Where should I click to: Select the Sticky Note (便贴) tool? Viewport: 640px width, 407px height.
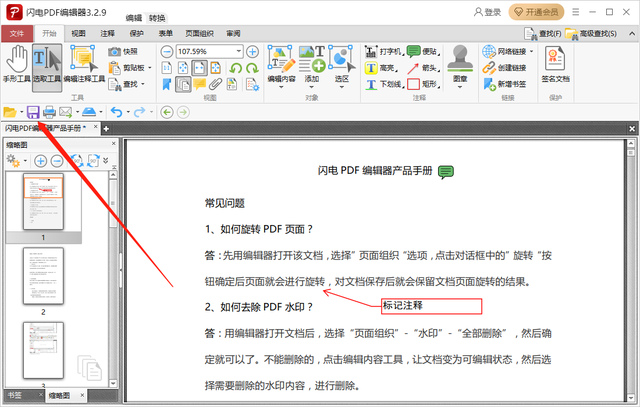click(x=423, y=51)
